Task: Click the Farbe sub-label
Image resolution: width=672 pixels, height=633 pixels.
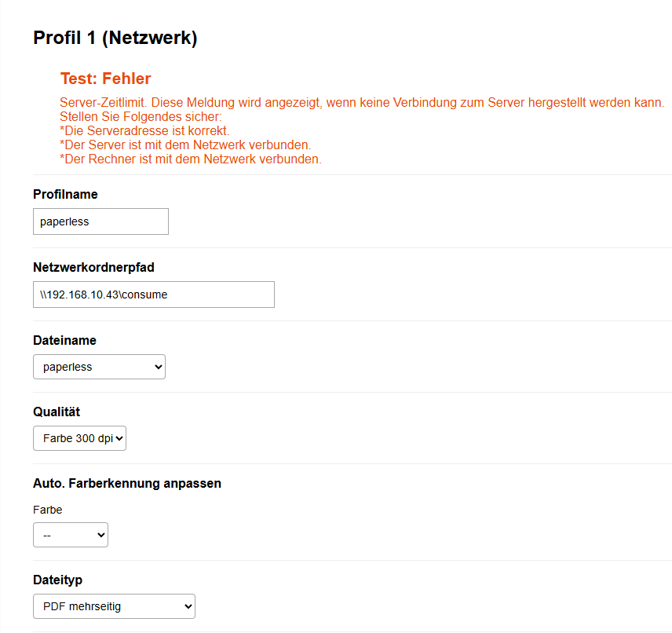Action: coord(47,510)
